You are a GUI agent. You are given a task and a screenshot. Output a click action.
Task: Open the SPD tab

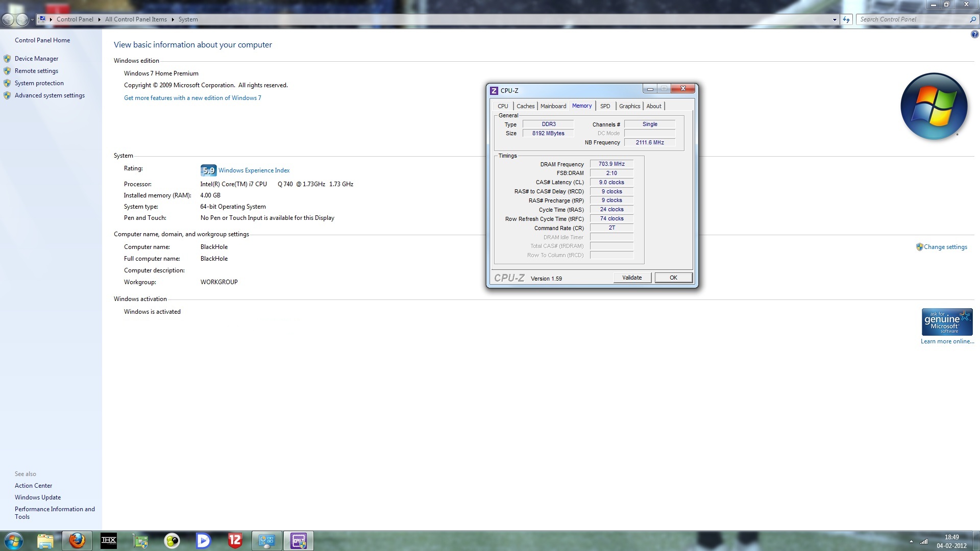click(x=605, y=106)
